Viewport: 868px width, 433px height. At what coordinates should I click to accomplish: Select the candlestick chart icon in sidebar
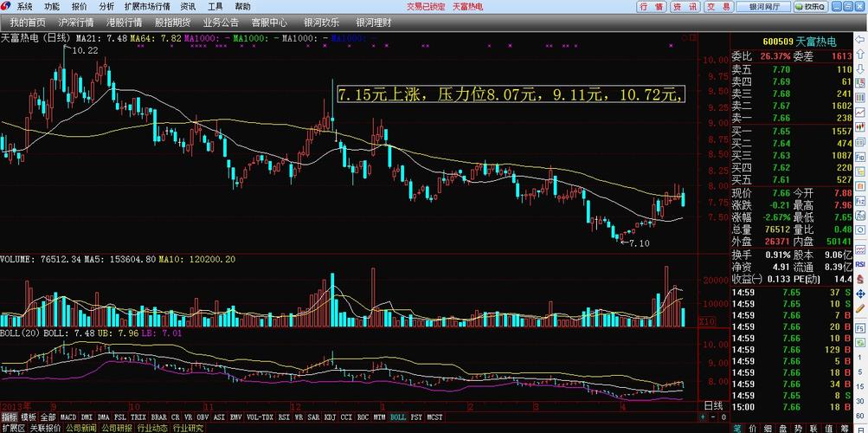[x=860, y=126]
